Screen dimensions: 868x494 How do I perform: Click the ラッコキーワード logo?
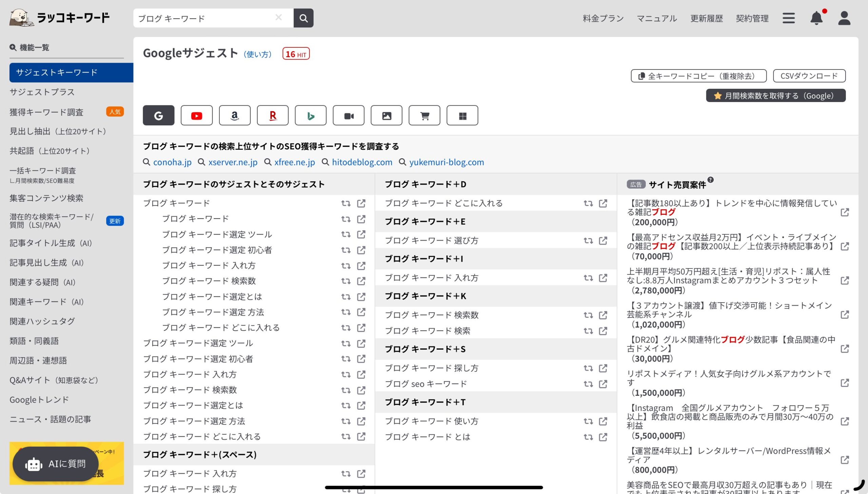(x=60, y=18)
